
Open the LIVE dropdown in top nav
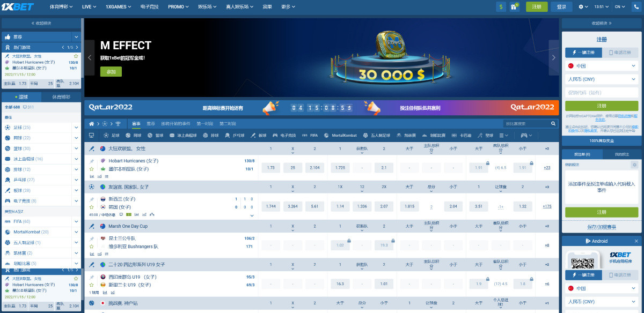click(89, 7)
